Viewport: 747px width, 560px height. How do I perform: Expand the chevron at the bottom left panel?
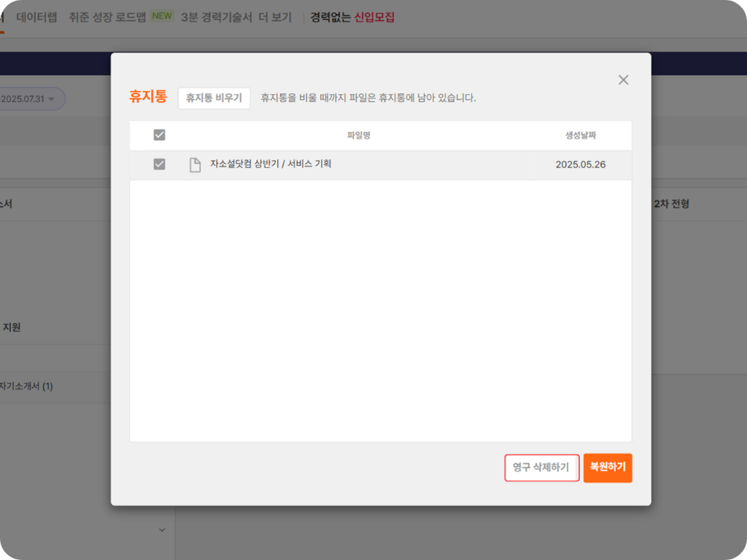pyautogui.click(x=161, y=530)
